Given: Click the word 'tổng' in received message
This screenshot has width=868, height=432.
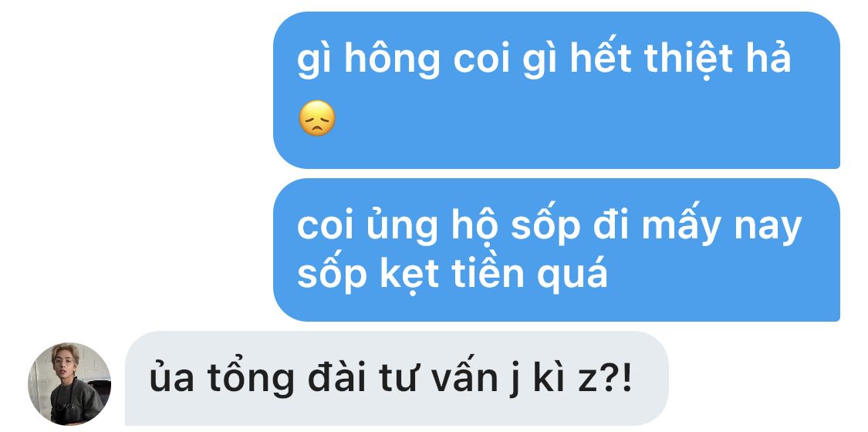Looking at the screenshot, I should point(250,380).
